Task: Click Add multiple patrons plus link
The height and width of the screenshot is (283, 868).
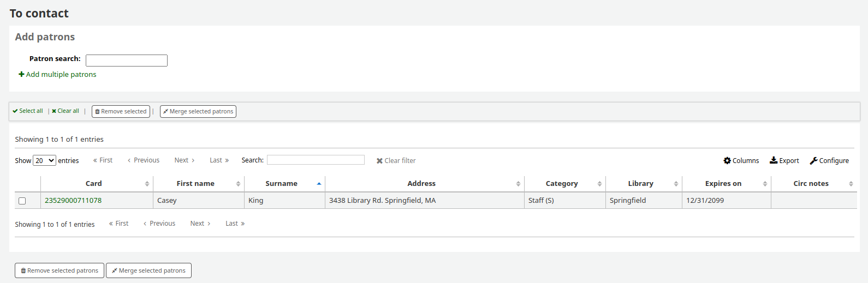Action: pos(57,74)
